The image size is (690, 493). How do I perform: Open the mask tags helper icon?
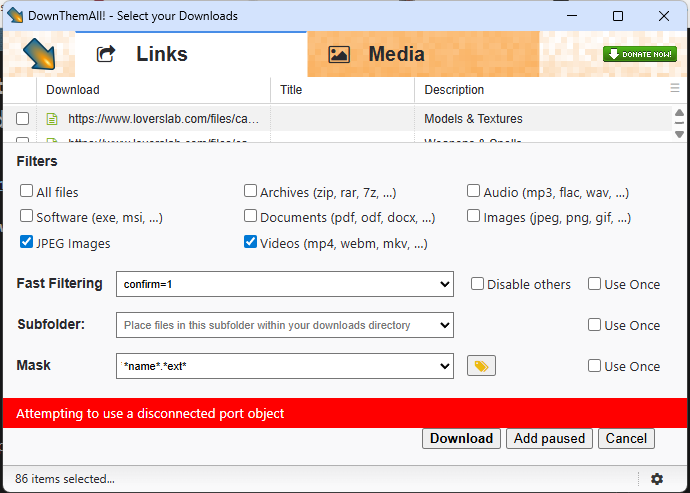(481, 366)
